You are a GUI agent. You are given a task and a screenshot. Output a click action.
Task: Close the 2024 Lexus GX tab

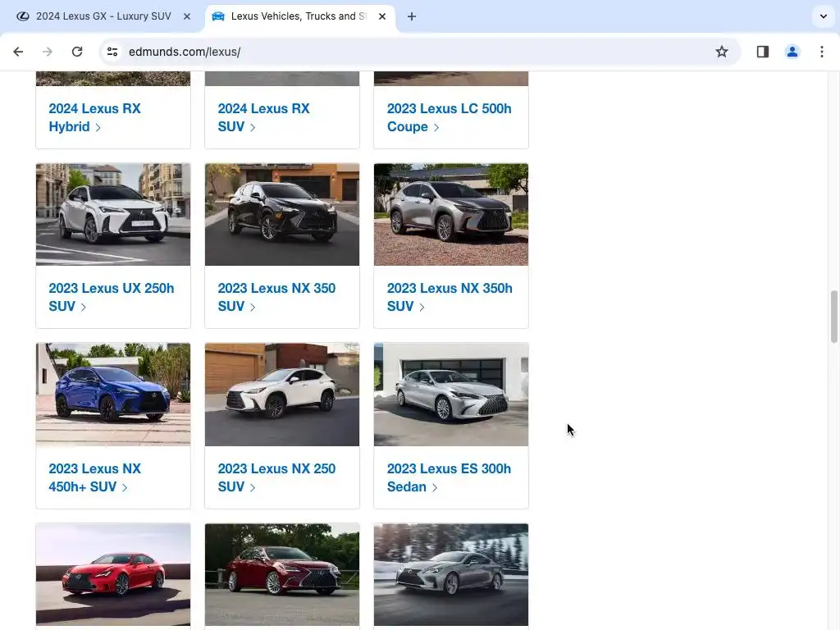pyautogui.click(x=187, y=16)
